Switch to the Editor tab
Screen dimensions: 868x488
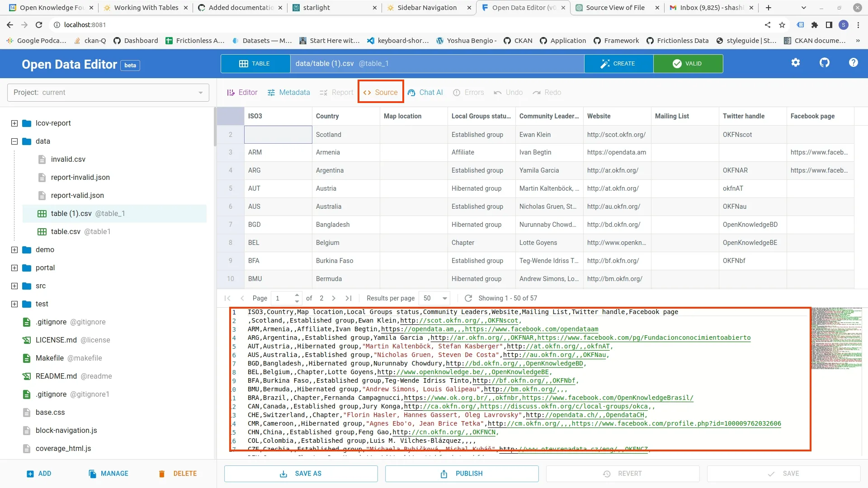tap(242, 93)
